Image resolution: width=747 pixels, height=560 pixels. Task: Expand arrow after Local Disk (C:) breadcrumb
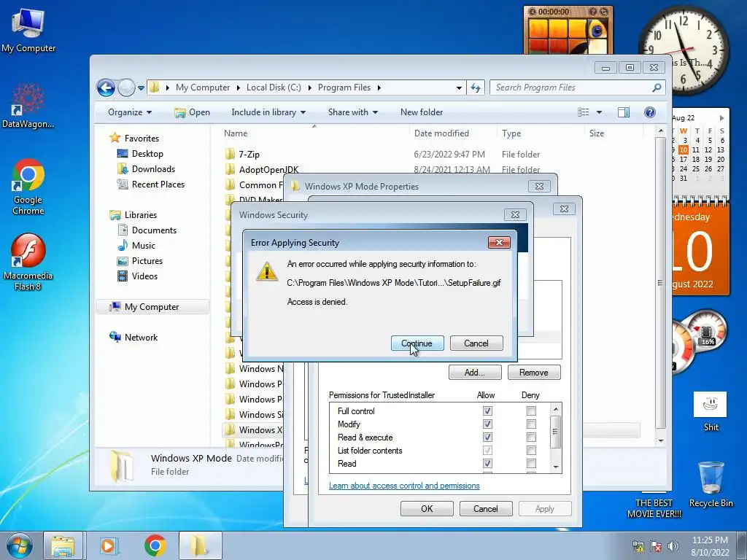click(x=309, y=87)
